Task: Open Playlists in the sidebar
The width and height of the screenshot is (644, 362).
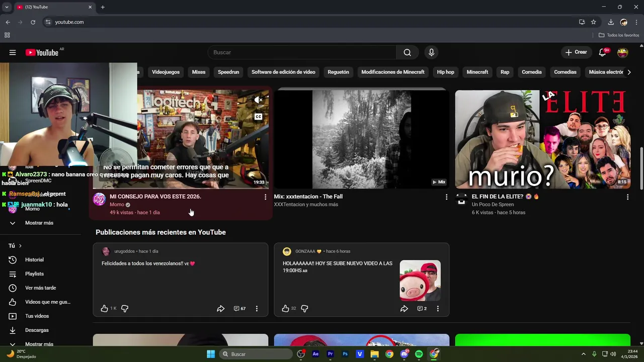Action: tap(34, 274)
